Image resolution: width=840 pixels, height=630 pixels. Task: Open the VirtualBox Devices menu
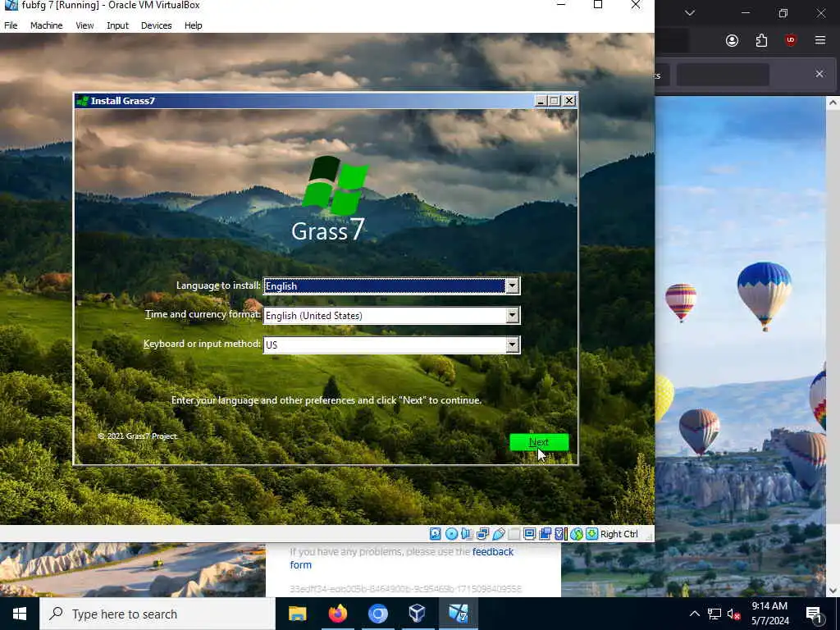(157, 25)
